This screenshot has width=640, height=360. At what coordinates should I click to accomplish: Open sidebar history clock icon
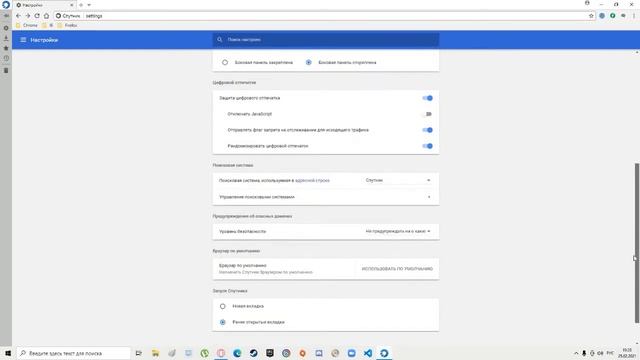6,58
